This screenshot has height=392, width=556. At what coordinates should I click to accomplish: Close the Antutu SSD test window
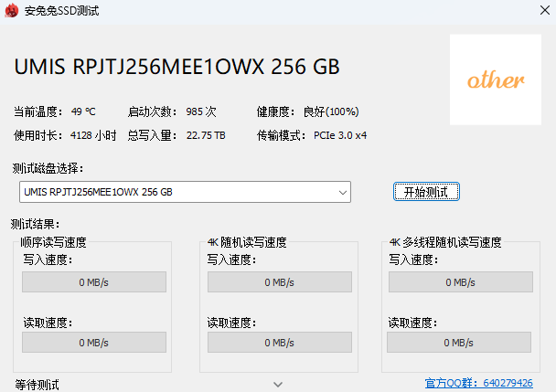(545, 10)
